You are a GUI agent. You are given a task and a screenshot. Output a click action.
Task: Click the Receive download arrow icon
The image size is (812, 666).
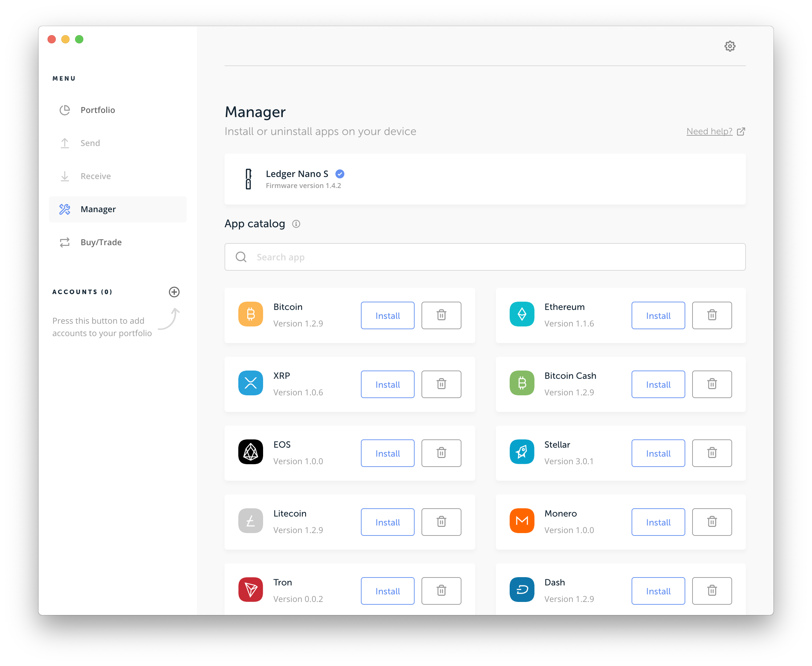point(64,176)
